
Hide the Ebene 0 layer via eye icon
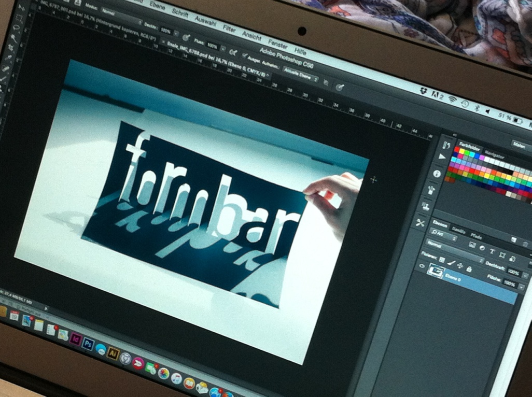coord(422,266)
